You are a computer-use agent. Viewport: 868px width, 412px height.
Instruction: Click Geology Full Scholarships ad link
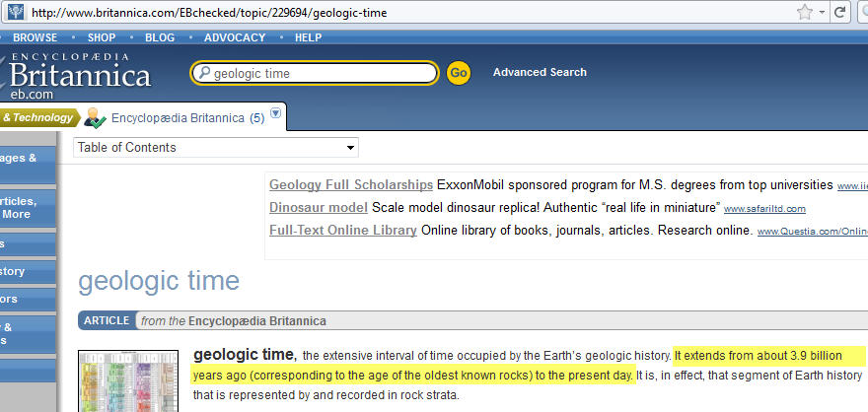[x=351, y=184]
